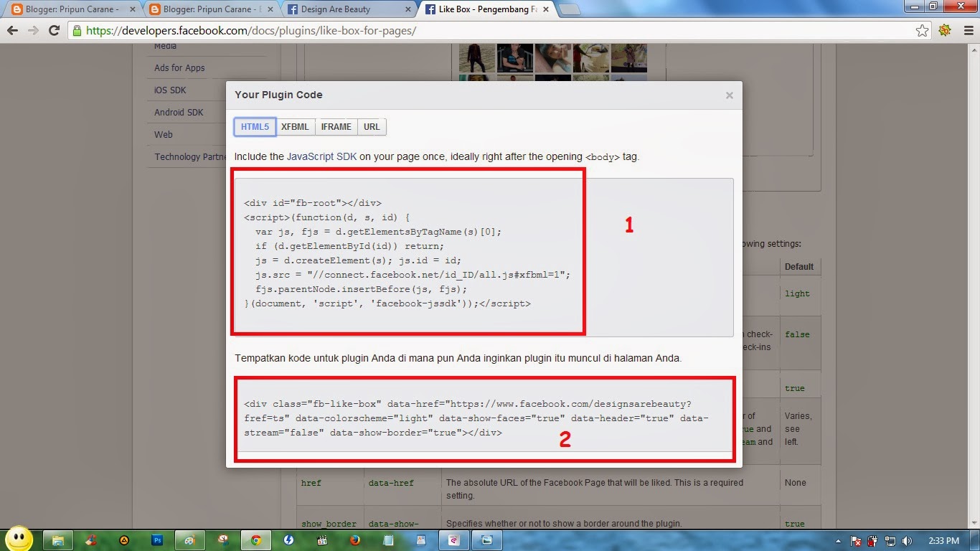Click the back navigation arrow
The height and width of the screenshot is (551, 980).
11,31
